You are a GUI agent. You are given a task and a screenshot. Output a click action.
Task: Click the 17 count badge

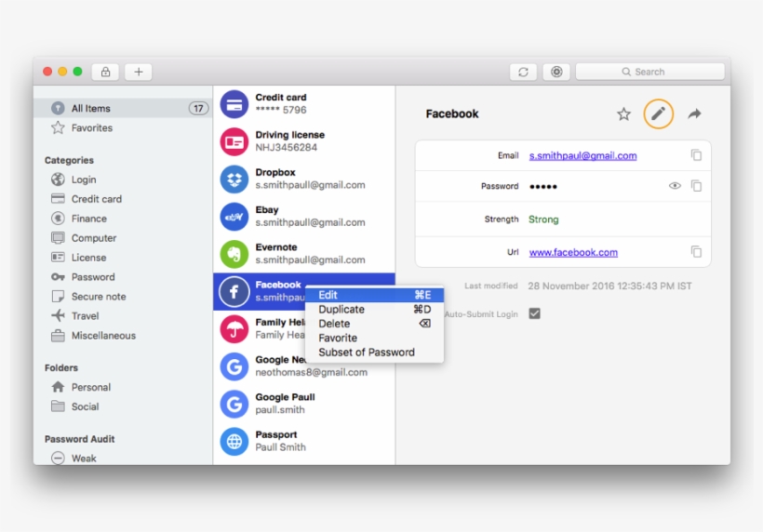(198, 108)
